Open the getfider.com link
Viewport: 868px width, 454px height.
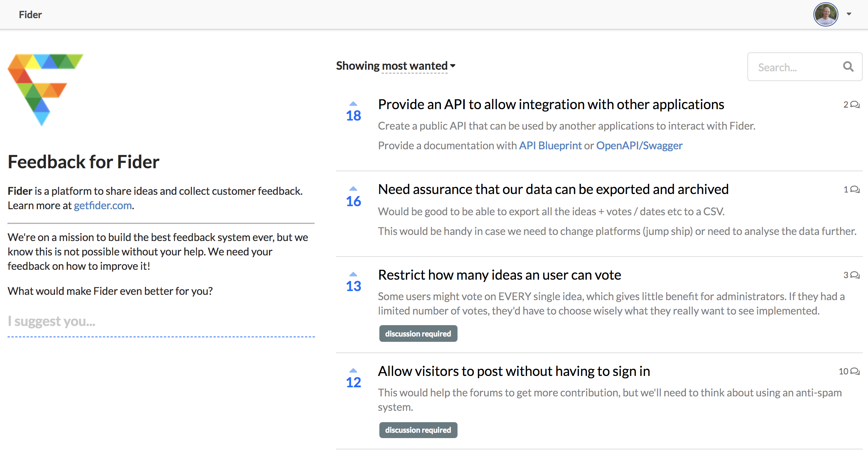click(103, 205)
